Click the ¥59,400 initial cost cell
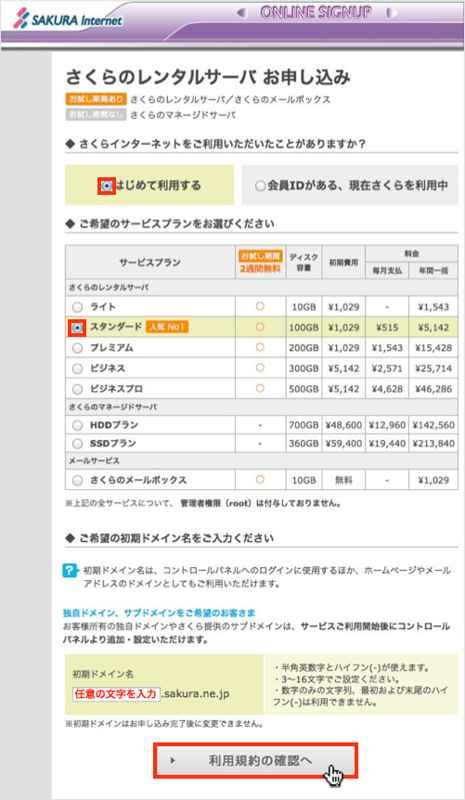 [344, 443]
